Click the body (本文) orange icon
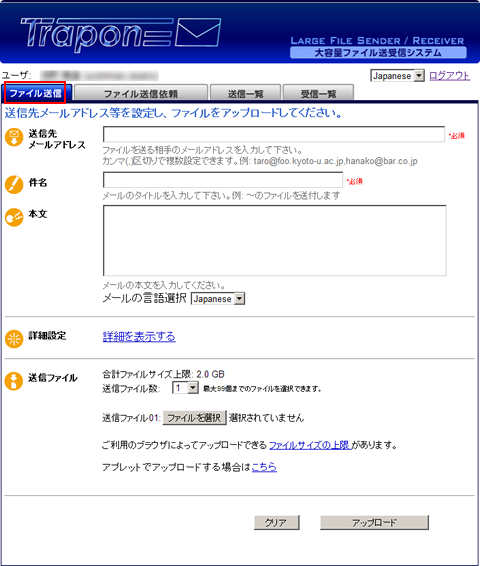Screen dimensions: 480x566 14,217
